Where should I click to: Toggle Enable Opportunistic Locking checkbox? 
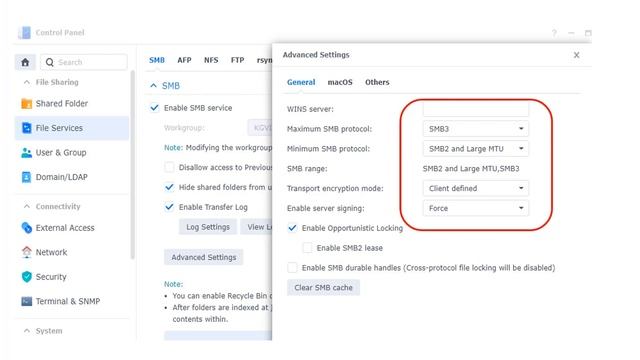292,228
